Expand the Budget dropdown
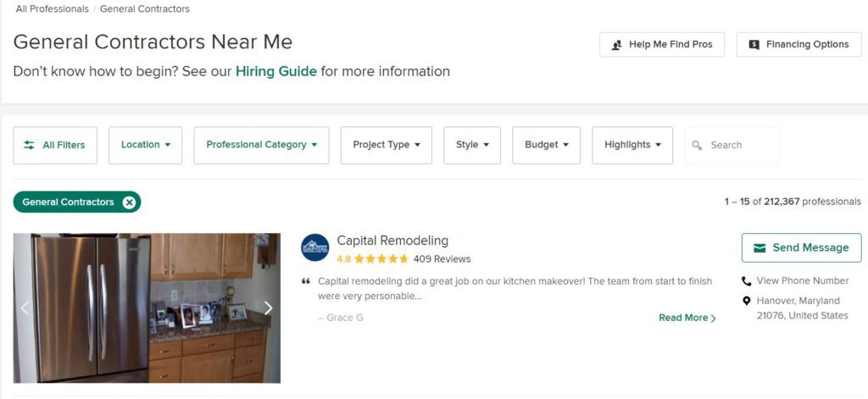Image resolution: width=868 pixels, height=399 pixels. (547, 145)
